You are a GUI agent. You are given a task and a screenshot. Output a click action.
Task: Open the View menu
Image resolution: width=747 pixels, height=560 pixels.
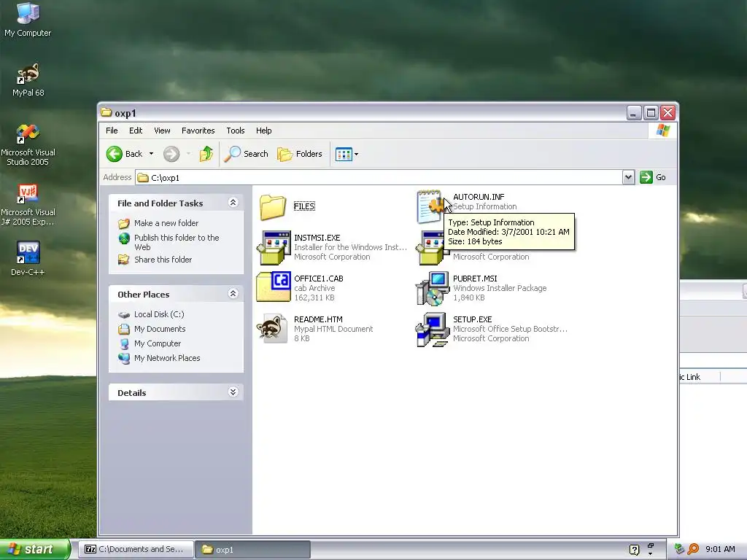click(162, 131)
